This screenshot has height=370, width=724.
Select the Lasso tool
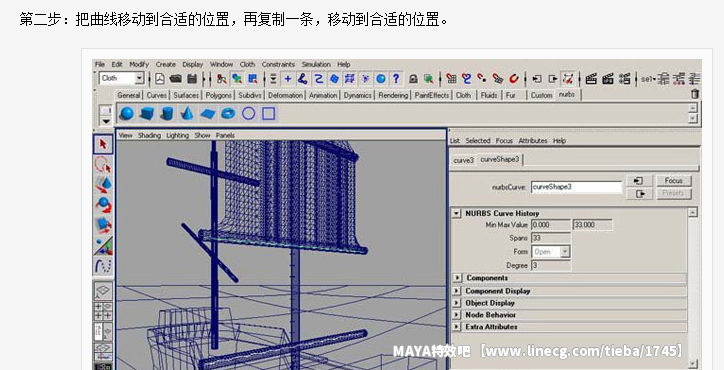[x=103, y=164]
